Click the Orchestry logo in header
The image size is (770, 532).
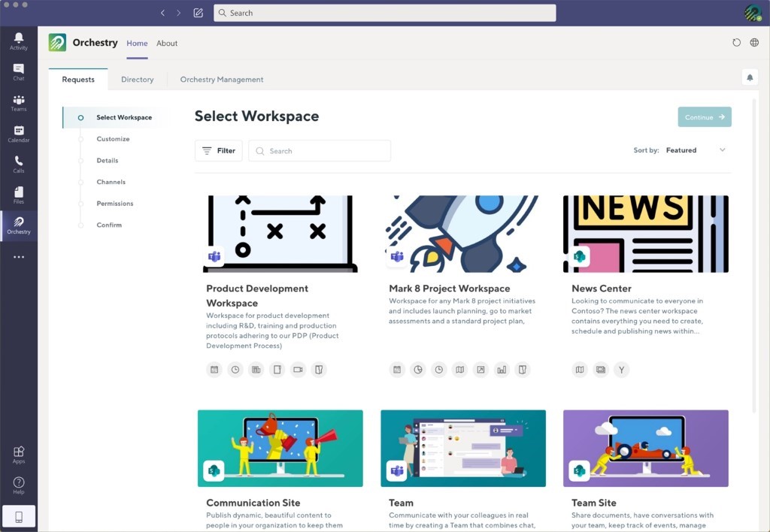tap(57, 43)
